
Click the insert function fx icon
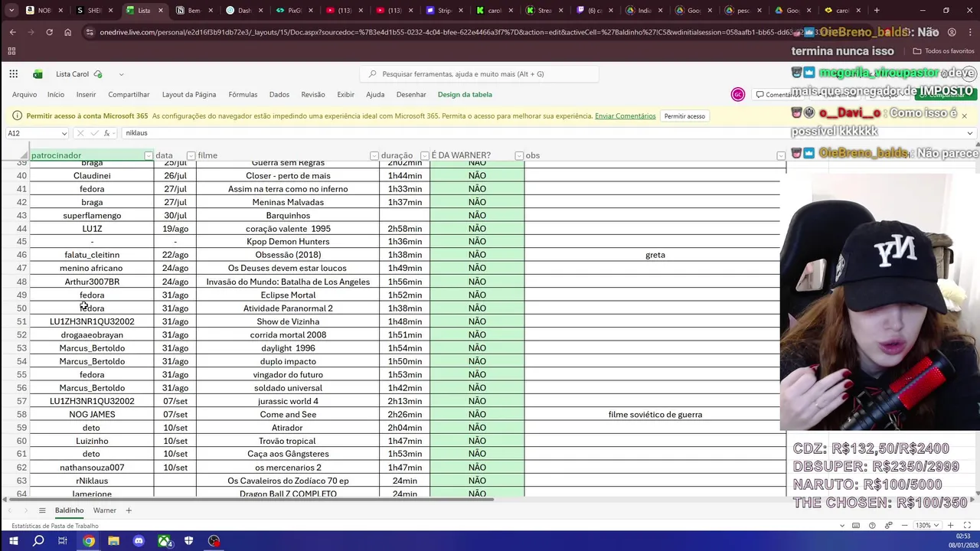[x=106, y=133]
